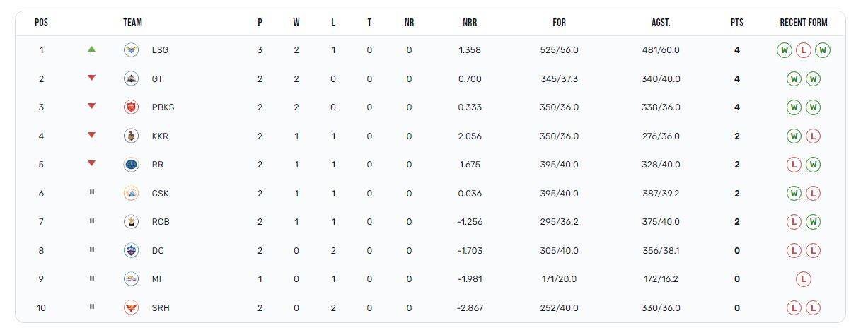Click the CSK team logo
868x335 pixels.
(x=131, y=194)
